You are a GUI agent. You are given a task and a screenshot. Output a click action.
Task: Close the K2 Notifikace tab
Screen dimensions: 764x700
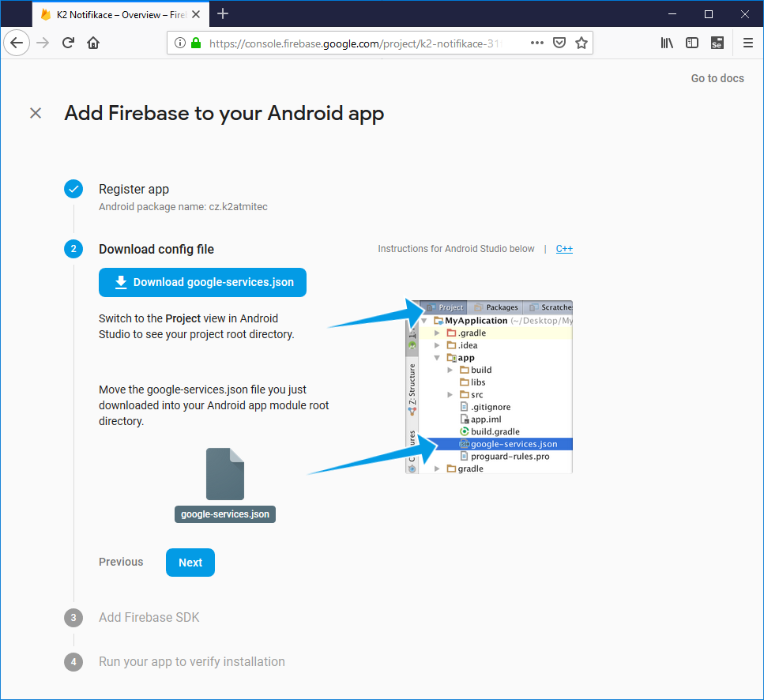click(x=196, y=14)
